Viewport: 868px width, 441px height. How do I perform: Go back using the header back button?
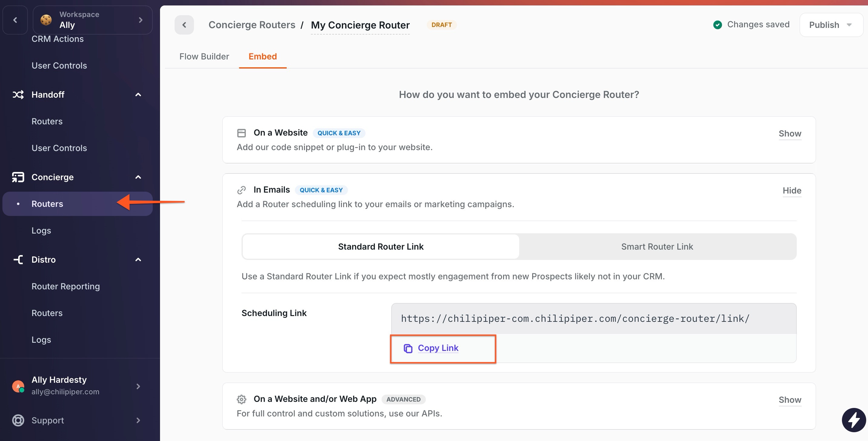click(x=184, y=25)
